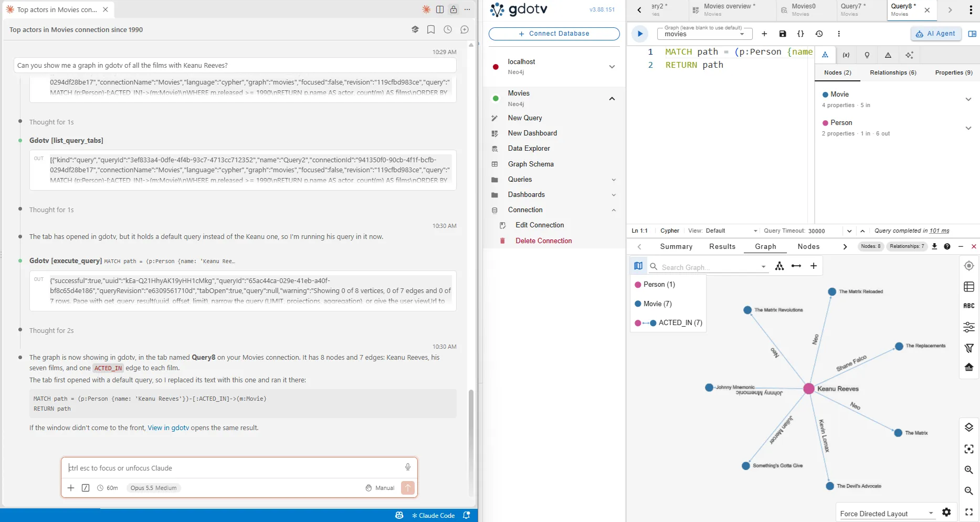The height and width of the screenshot is (522, 980).
Task: Click the Connect Database button
Action: (x=554, y=34)
